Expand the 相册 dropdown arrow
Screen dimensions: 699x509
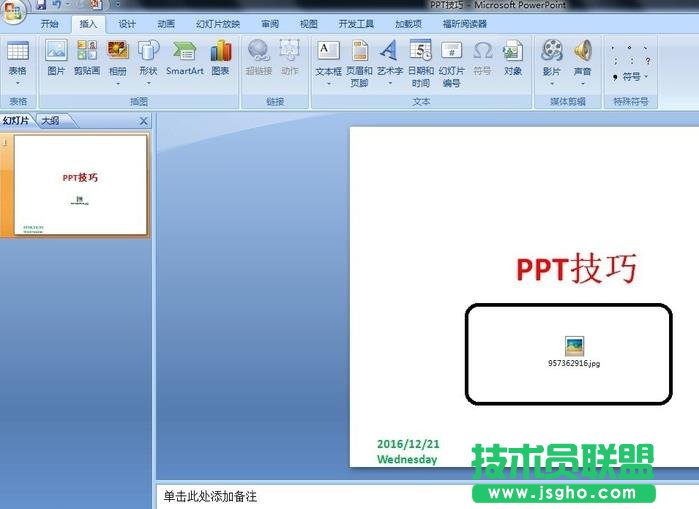click(118, 84)
